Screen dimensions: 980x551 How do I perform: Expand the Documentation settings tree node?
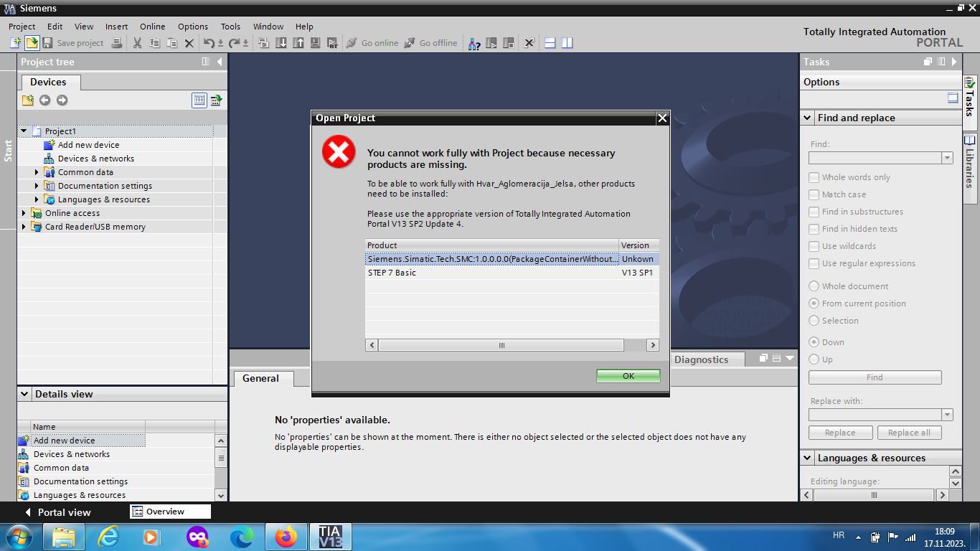coord(37,186)
